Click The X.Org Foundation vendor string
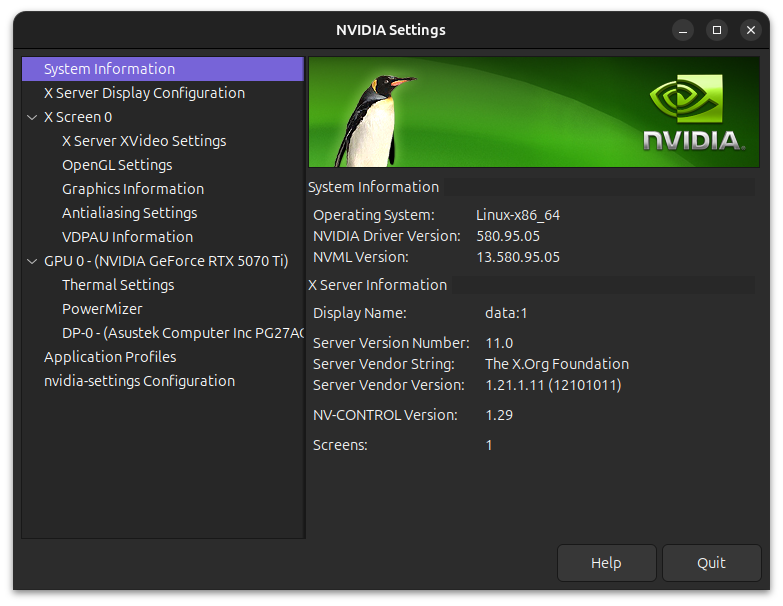This screenshot has width=783, height=606. coord(557,364)
